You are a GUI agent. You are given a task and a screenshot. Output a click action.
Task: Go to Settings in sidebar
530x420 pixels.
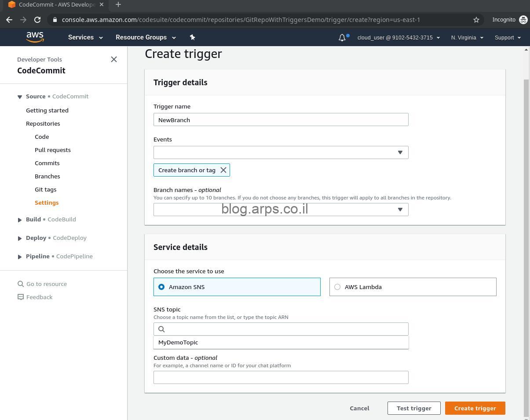pyautogui.click(x=47, y=203)
